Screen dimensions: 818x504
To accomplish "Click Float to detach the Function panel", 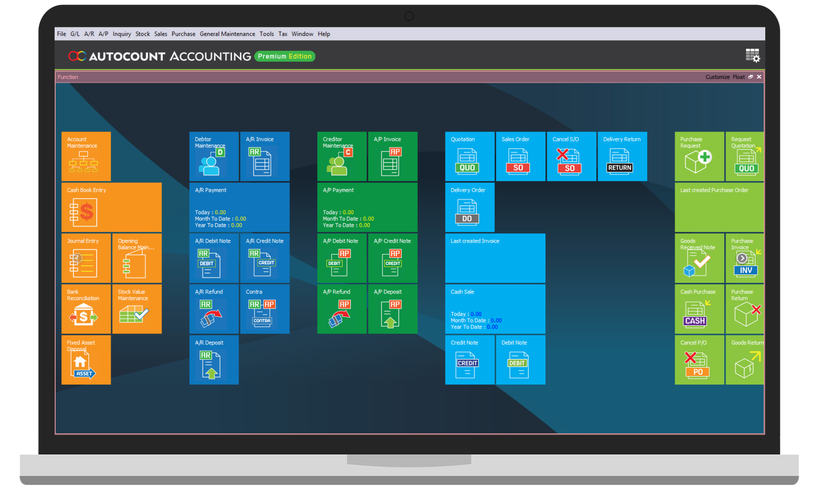I will [x=739, y=77].
